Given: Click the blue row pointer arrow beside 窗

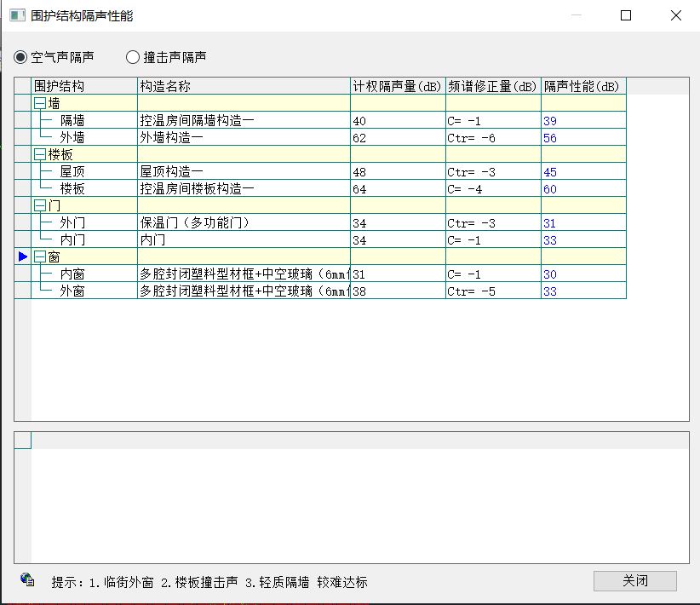Looking at the screenshot, I should (23, 256).
